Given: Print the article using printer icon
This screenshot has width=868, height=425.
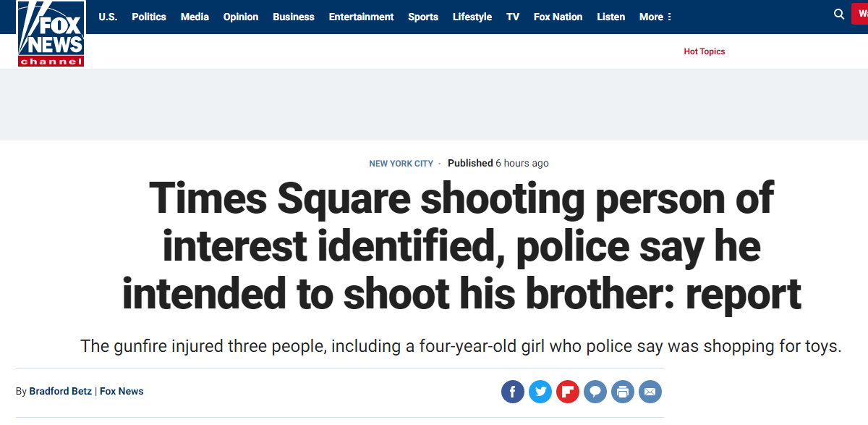Looking at the screenshot, I should click(622, 392).
